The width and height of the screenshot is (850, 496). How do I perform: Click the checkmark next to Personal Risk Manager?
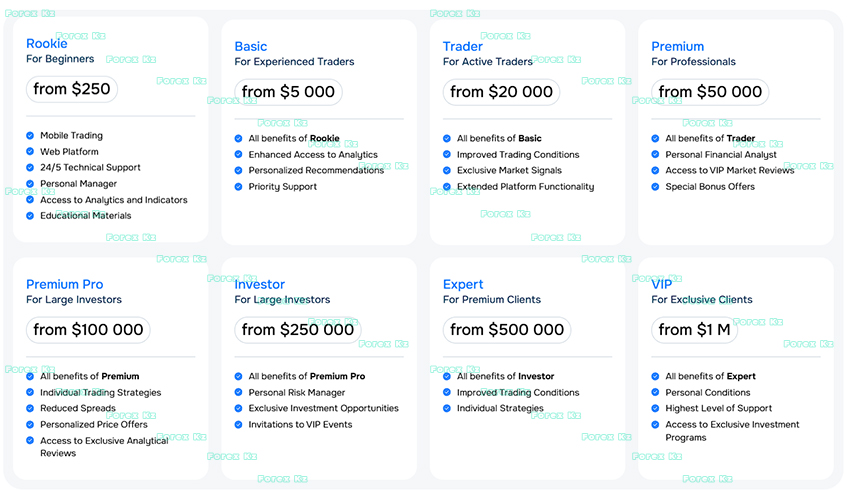238,392
